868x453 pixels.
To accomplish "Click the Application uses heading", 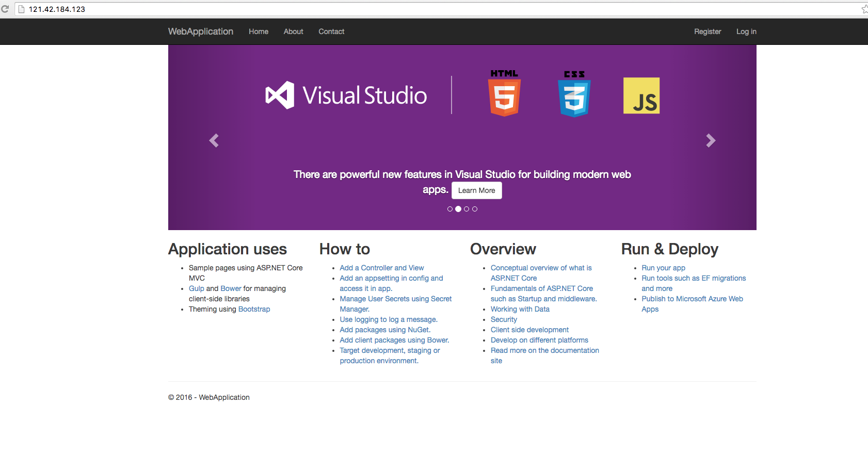I will click(x=228, y=249).
